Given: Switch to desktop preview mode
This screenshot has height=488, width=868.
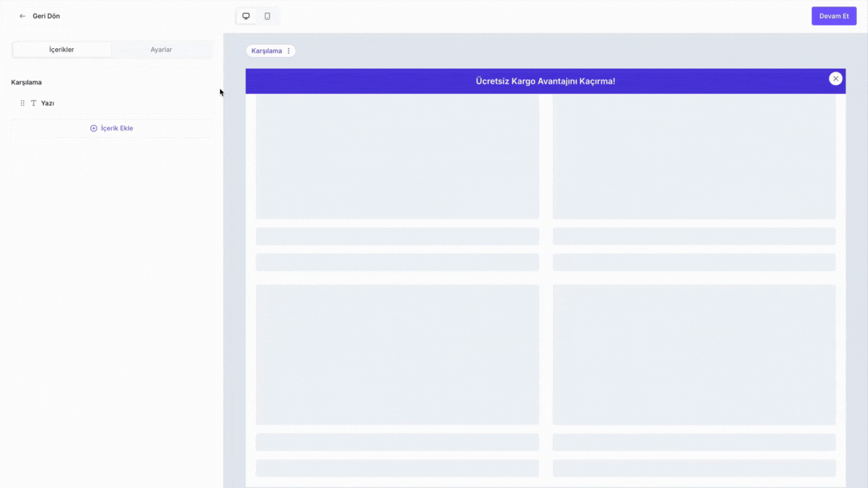Looking at the screenshot, I should [x=246, y=16].
